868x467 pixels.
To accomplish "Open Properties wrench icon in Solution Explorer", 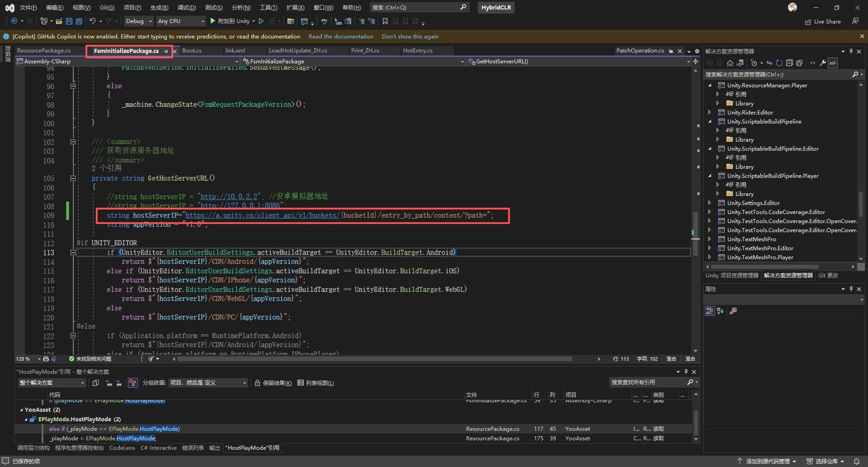I will (823, 63).
